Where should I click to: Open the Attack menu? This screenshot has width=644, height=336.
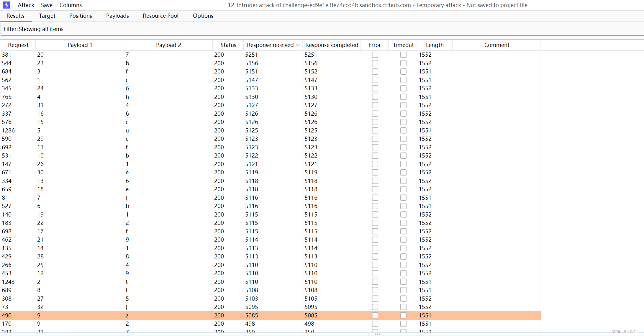click(26, 5)
